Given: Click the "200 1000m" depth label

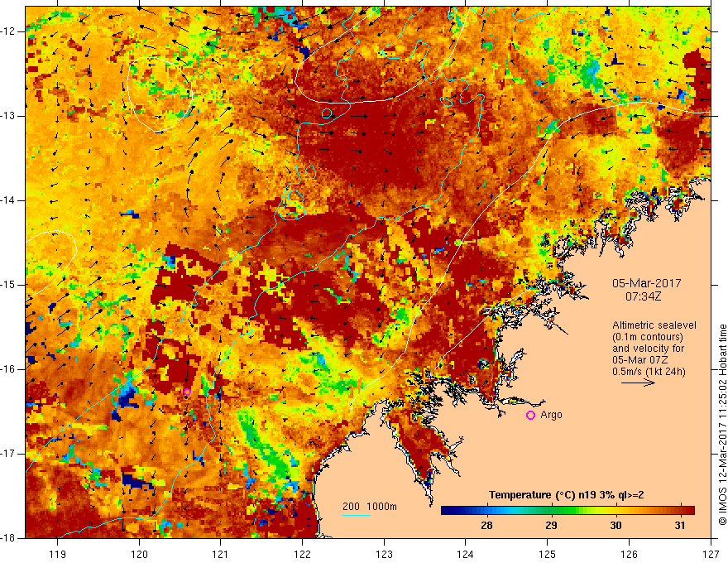Looking at the screenshot, I should click(x=370, y=507).
